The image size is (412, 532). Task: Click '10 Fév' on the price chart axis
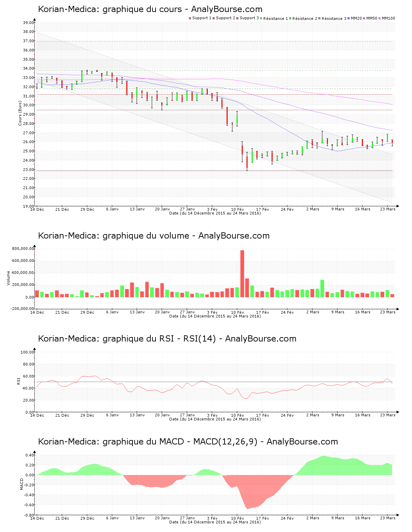(x=237, y=209)
